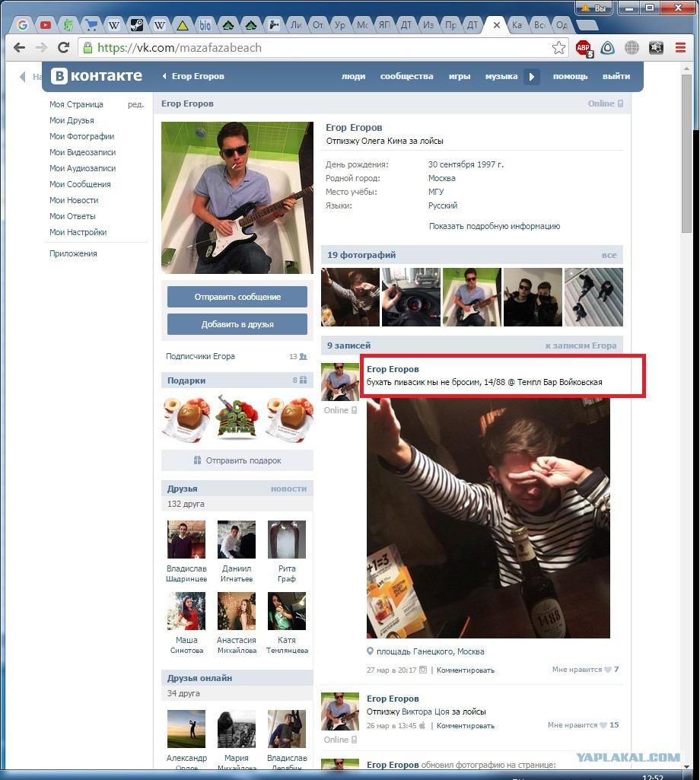Screen dimensions: 700x780
Task: Open помощь in VK top menu
Action: coord(570,77)
